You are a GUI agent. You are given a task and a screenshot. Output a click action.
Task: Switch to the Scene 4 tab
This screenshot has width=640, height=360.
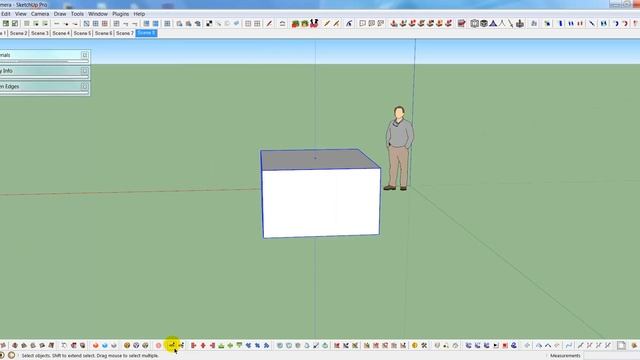click(x=61, y=33)
